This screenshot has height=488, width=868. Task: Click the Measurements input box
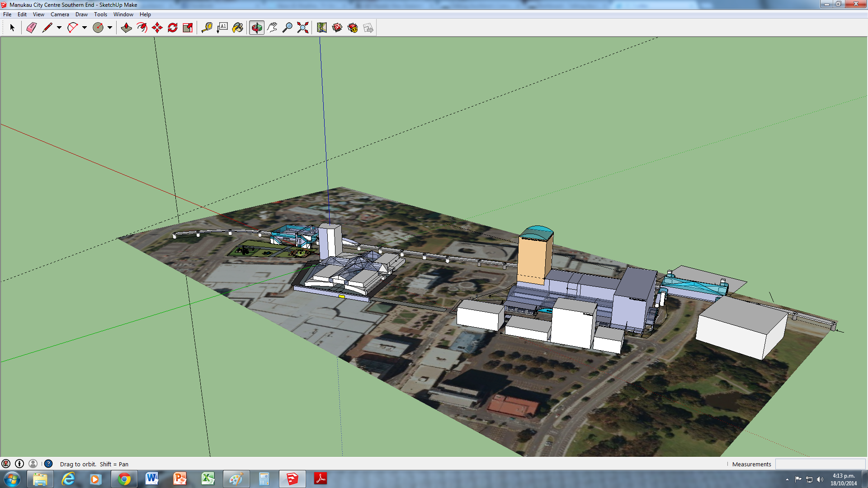click(820, 464)
